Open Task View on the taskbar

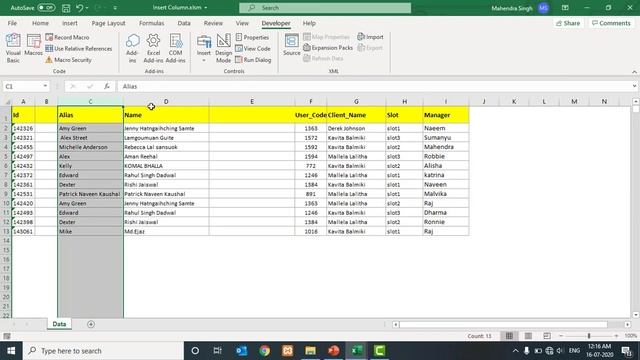218,351
